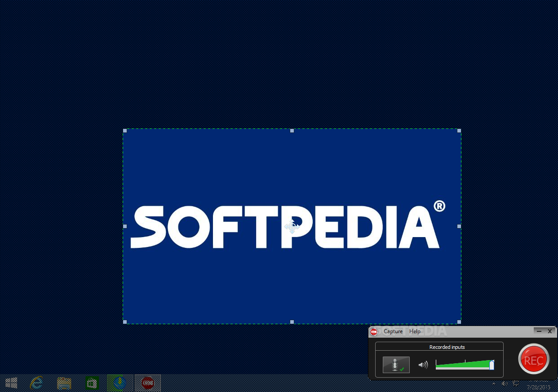Open the Windows Start menu
Image resolution: width=558 pixels, height=392 pixels.
(11, 383)
